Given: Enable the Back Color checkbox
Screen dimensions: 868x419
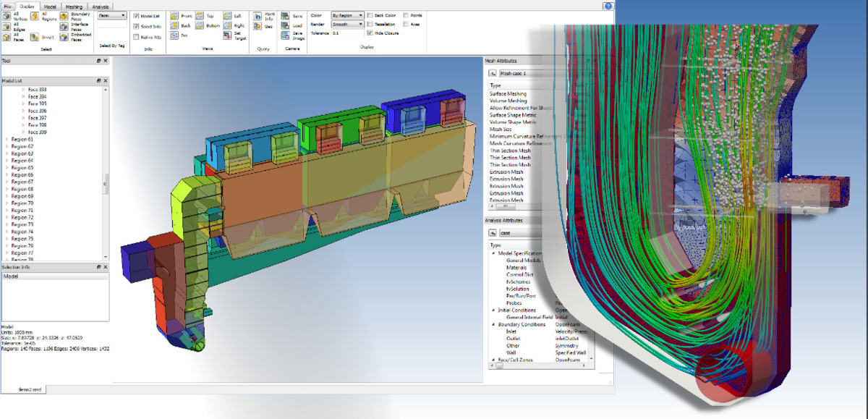Looking at the screenshot, I should tap(370, 15).
